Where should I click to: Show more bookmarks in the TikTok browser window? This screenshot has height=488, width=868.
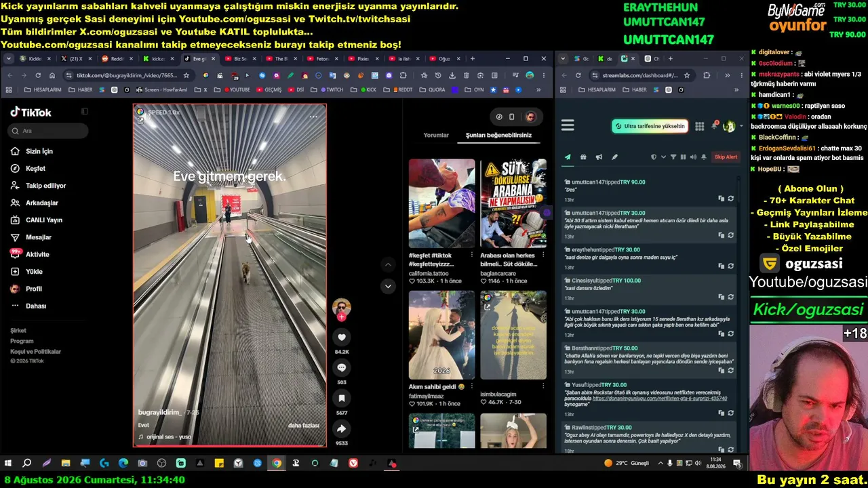538,89
